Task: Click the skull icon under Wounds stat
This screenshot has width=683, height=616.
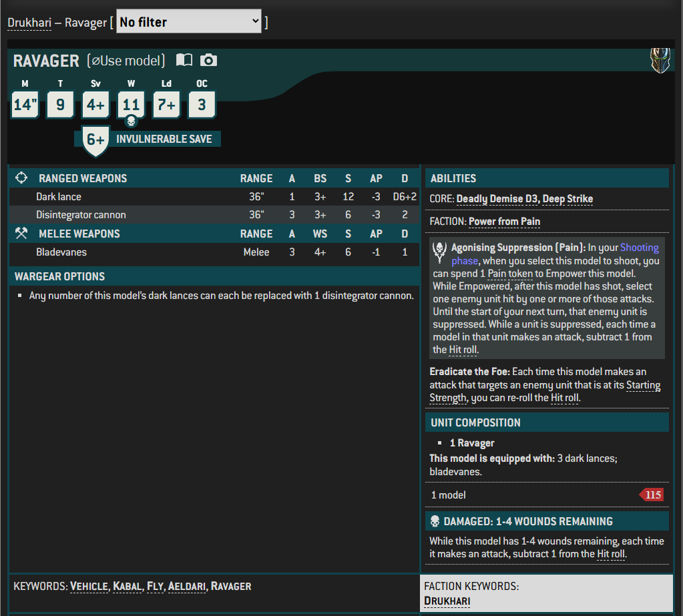Action: click(131, 121)
